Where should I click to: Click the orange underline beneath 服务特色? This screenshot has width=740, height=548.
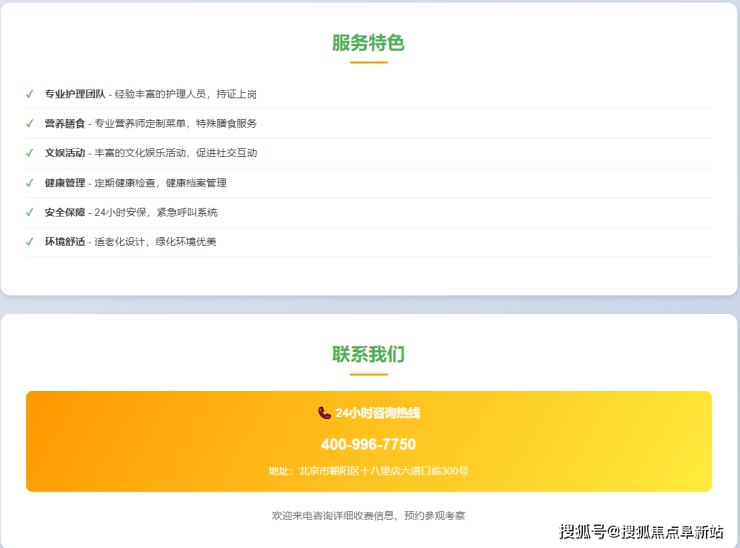tap(368, 63)
